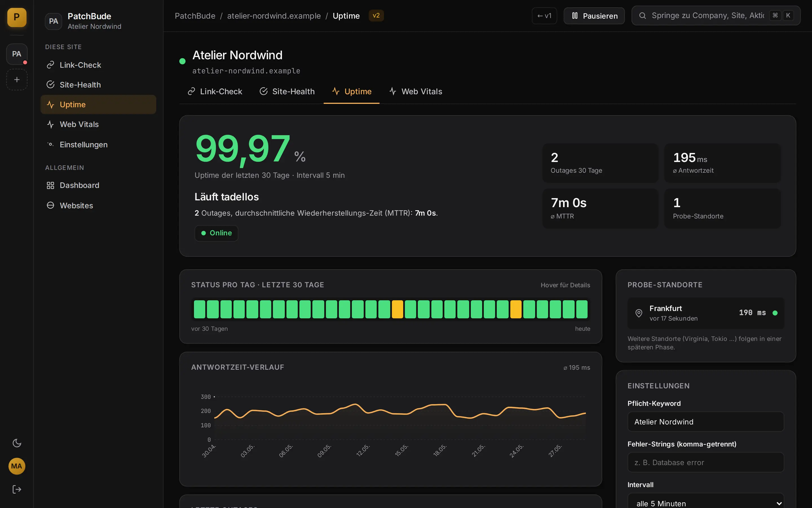Open Link-Check in the sidebar

(98, 65)
